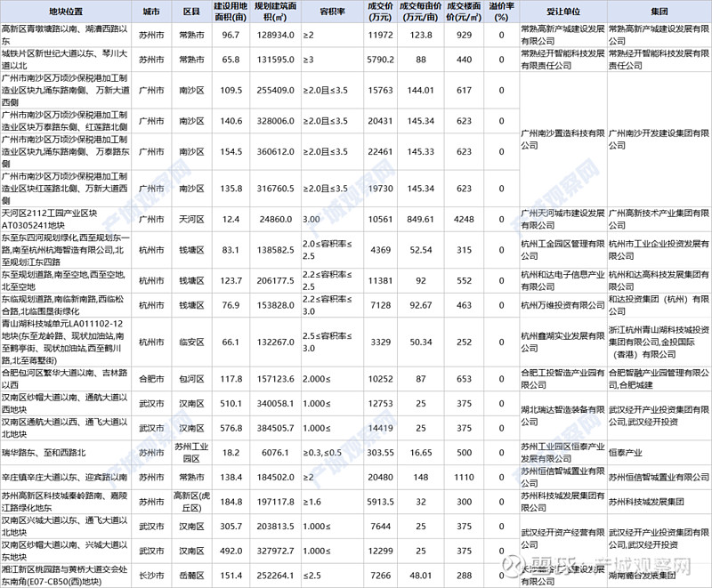Select the land area cell 492.0
The width and height of the screenshot is (712, 588).
point(231,551)
